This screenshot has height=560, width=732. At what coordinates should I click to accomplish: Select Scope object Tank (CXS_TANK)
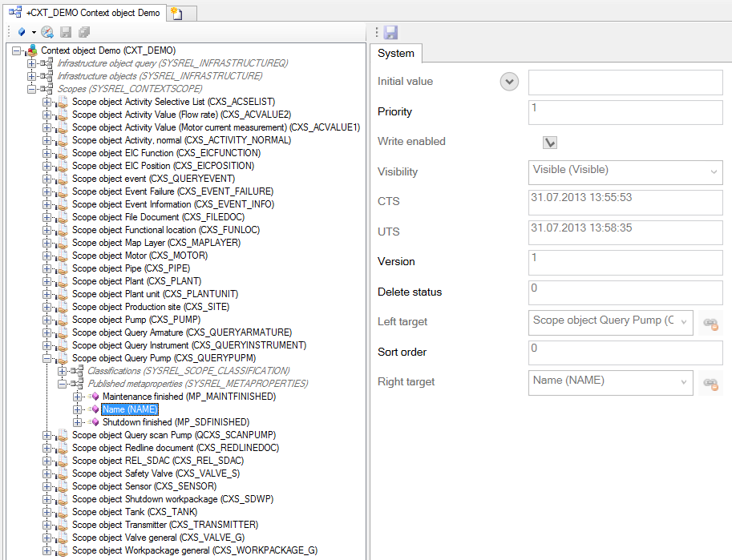(x=134, y=512)
